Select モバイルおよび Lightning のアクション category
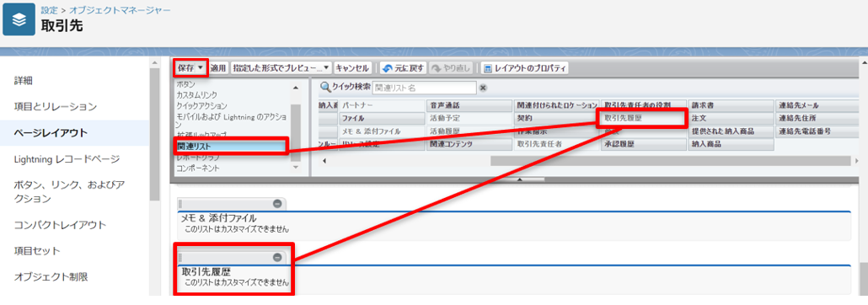The height and width of the screenshot is (305, 868). 232,120
